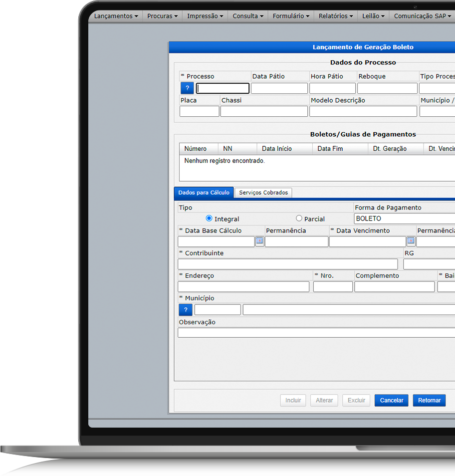Click the Retornar button
Image resolution: width=455 pixels, height=476 pixels.
click(429, 401)
